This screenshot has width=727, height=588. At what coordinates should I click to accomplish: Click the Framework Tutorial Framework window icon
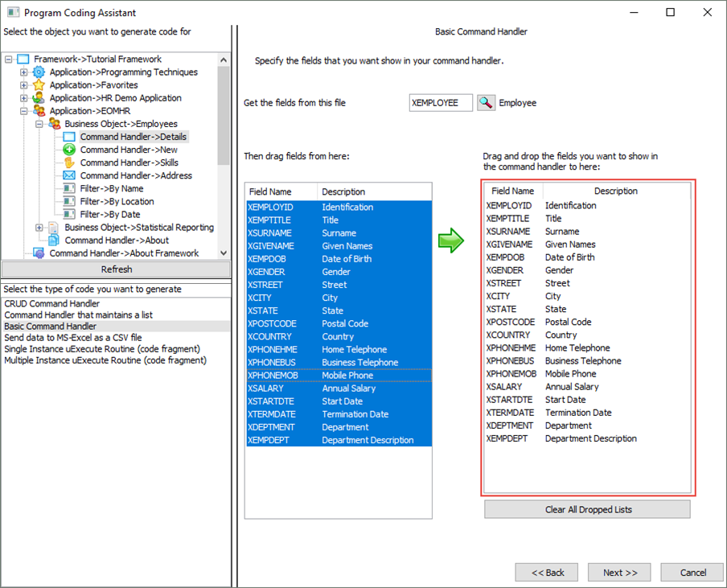click(23, 59)
